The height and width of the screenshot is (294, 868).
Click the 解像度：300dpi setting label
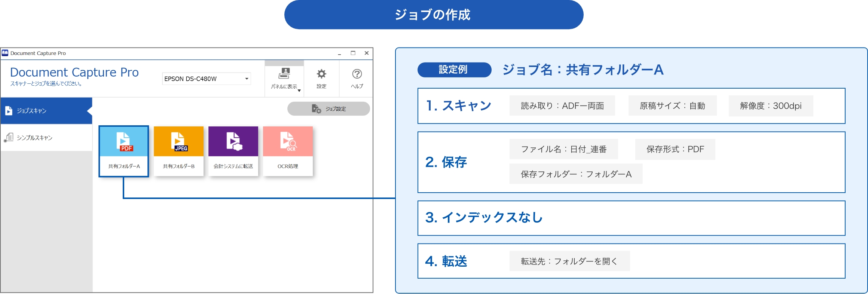771,106
